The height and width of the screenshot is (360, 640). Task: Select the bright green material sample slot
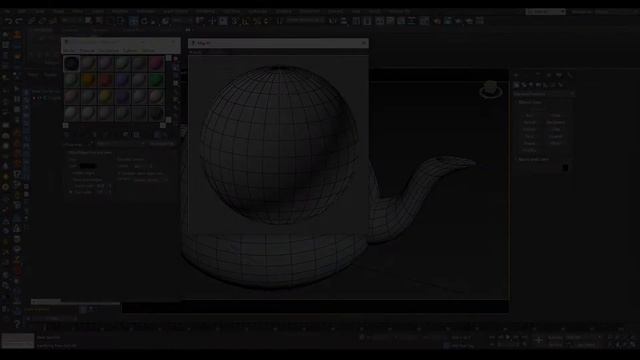[156, 80]
